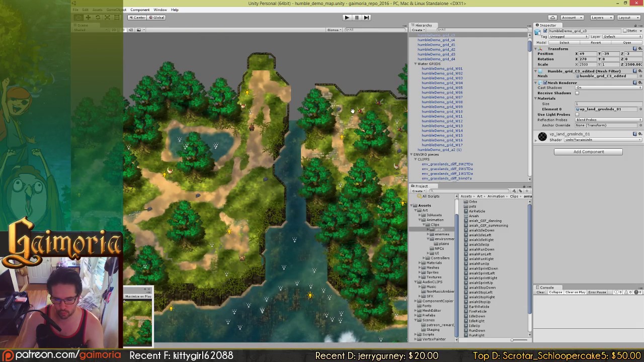This screenshot has width=644, height=362.
Task: Open the Help menu
Action: click(175, 10)
